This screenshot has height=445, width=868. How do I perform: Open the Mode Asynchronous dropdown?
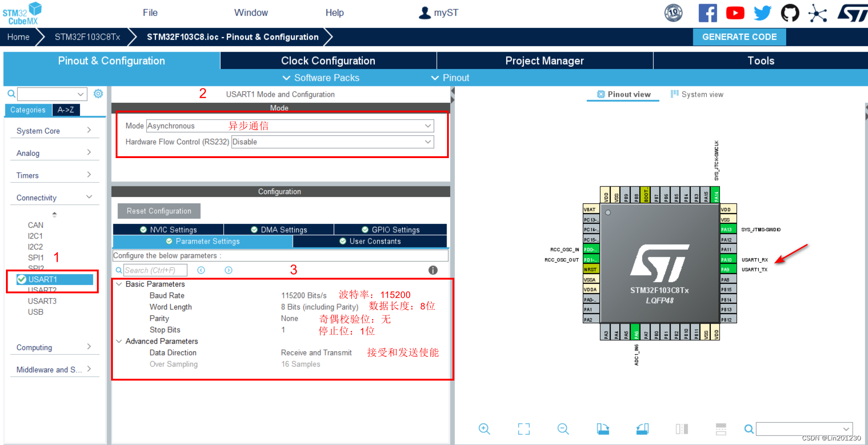[290, 126]
